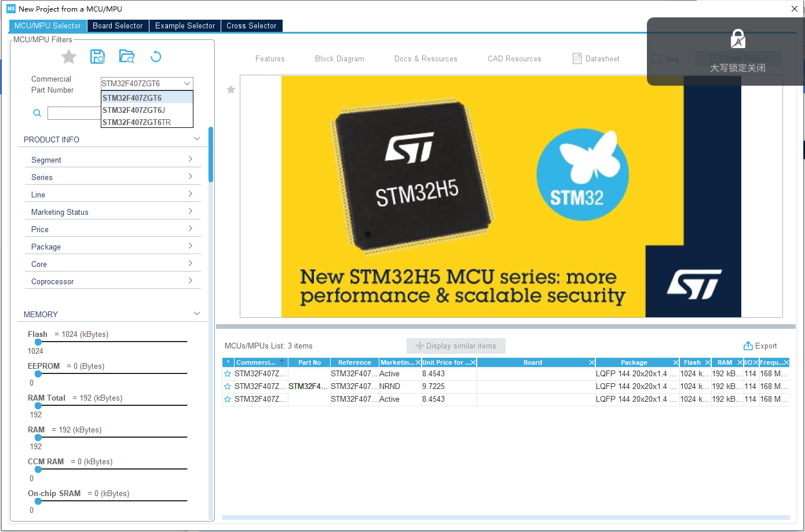805x532 pixels.
Task: Remove the Package column via its X
Action: (x=676, y=362)
